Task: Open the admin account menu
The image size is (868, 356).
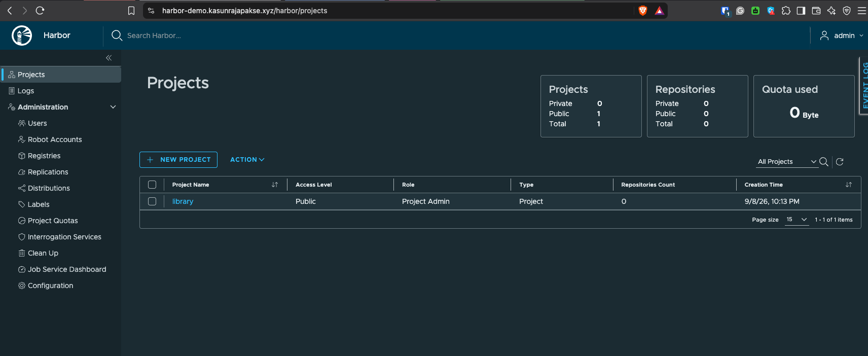Action: (x=842, y=35)
